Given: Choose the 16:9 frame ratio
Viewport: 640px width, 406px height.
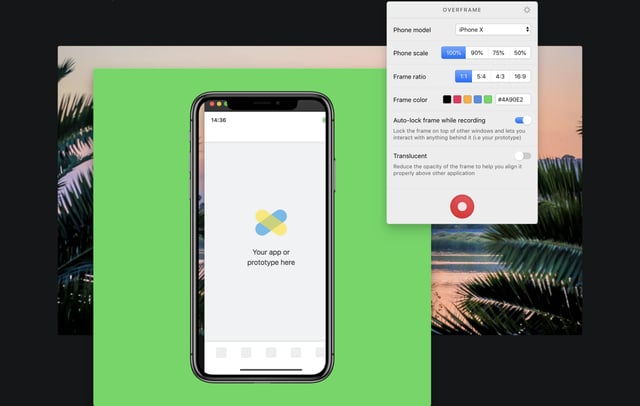Looking at the screenshot, I should click(520, 76).
